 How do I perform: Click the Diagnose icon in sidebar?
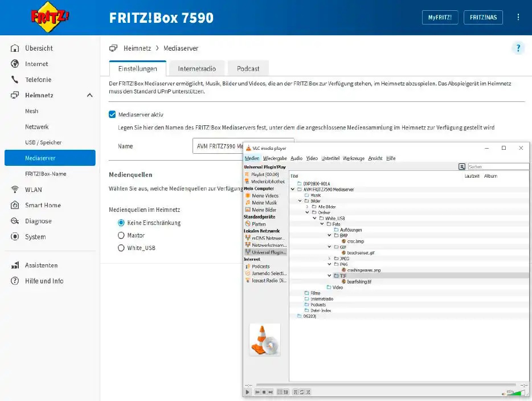click(15, 221)
